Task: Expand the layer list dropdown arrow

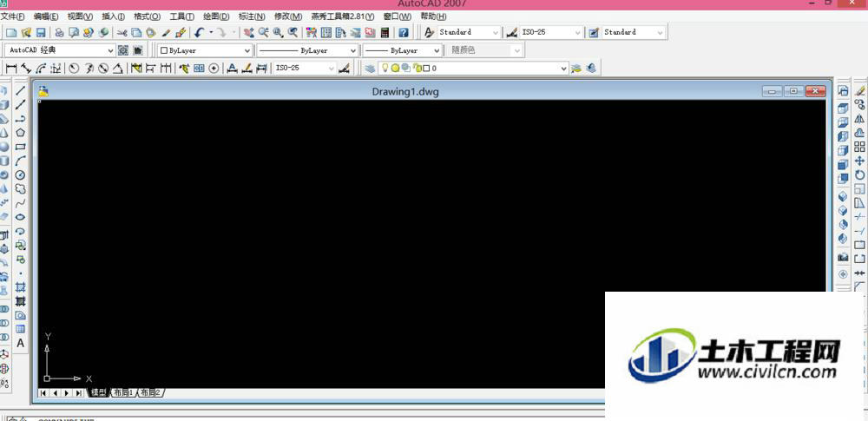Action: tap(563, 68)
